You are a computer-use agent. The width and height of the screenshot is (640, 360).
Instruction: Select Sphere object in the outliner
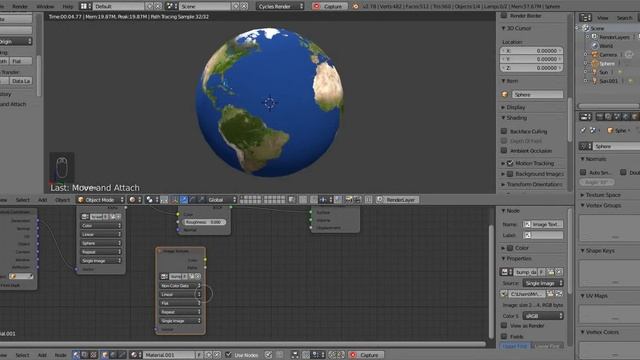pos(607,63)
